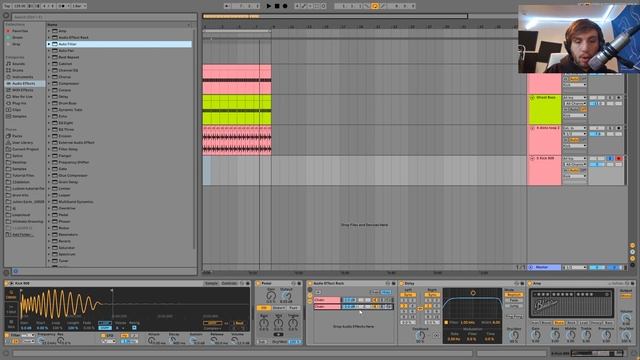The height and width of the screenshot is (360, 640).
Task: Open User Library in Places
Action: pyautogui.click(x=22, y=142)
